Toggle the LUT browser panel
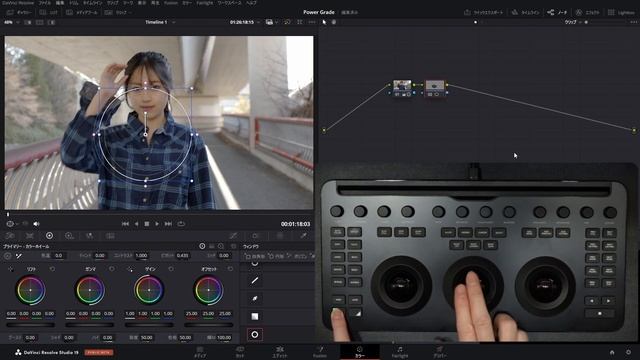640x360 pixels. click(x=48, y=13)
